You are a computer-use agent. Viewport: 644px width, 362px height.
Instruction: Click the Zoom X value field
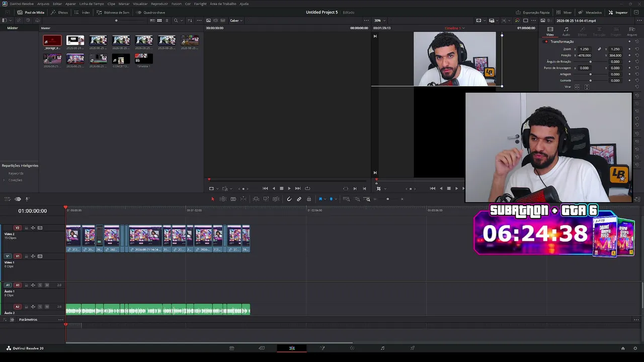(x=585, y=49)
